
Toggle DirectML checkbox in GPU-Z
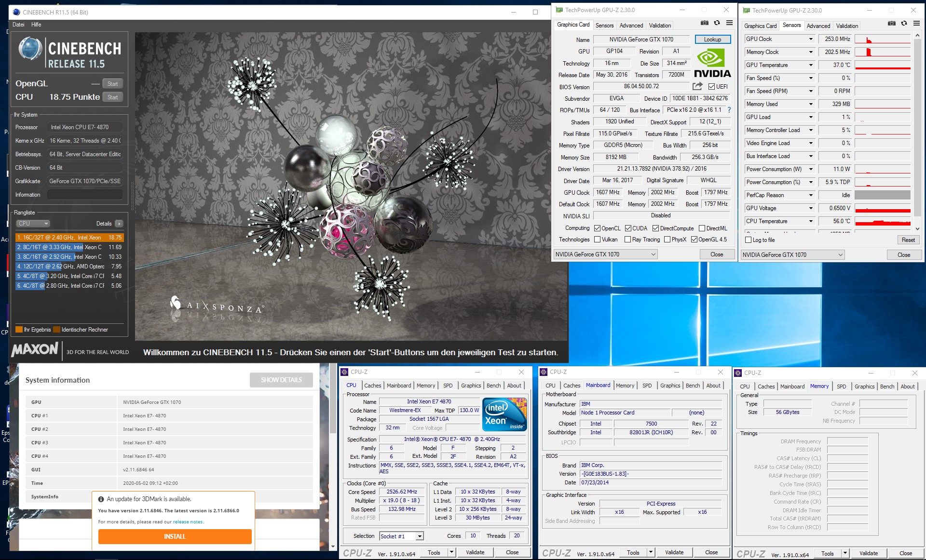coord(702,228)
